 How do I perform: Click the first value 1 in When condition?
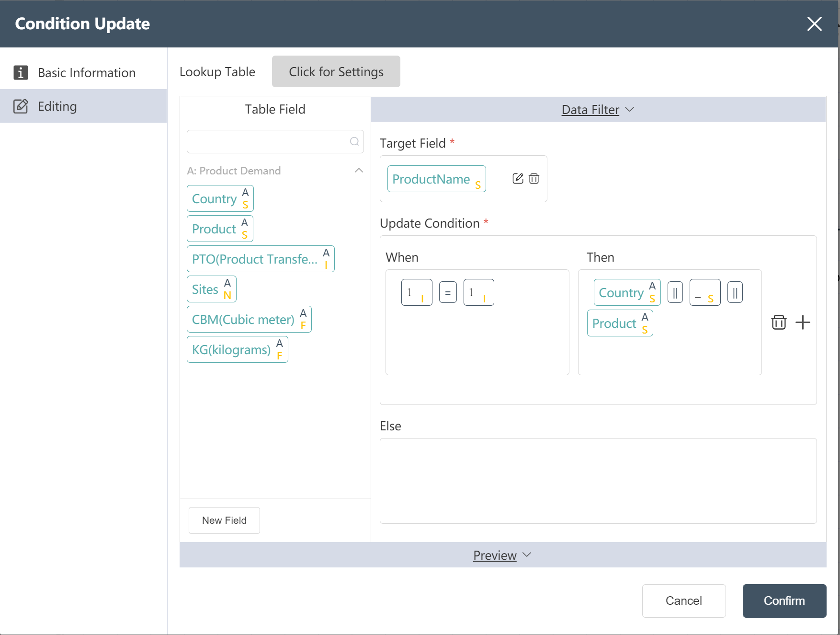pos(417,292)
